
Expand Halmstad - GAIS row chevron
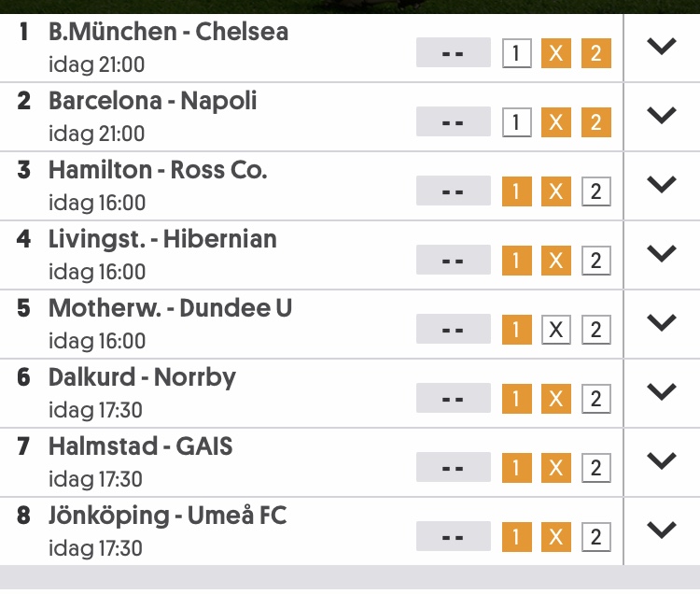tap(662, 460)
